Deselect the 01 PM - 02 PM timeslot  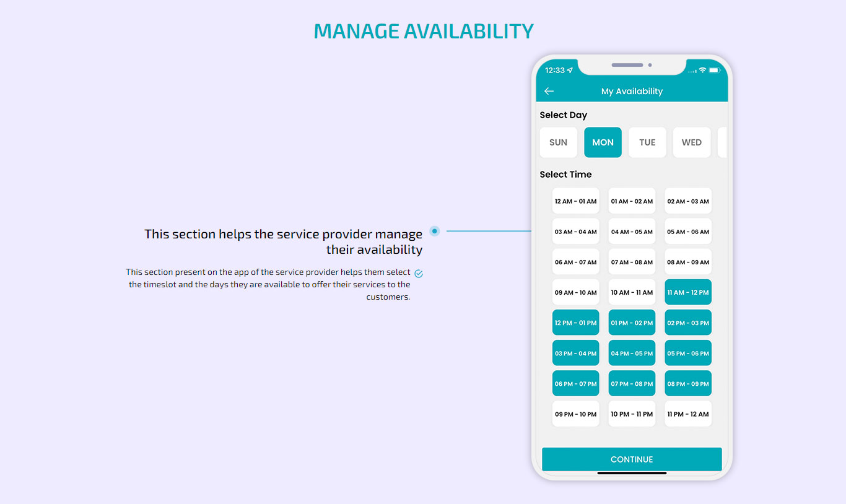pos(632,323)
